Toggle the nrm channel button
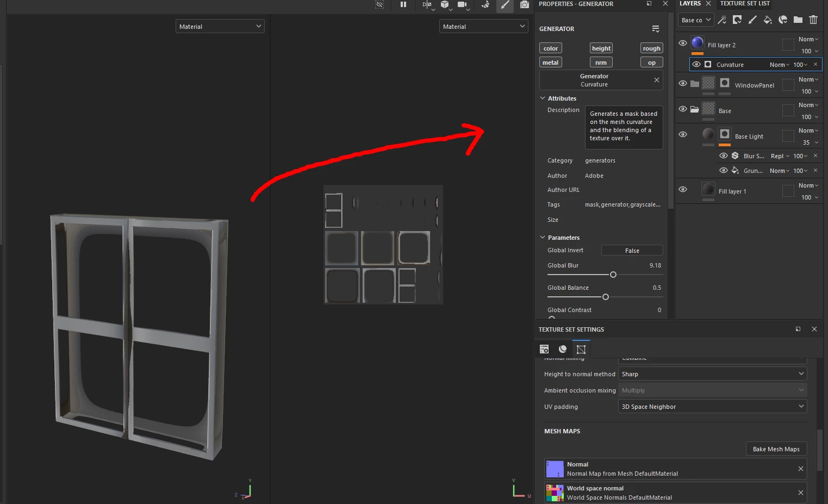The width and height of the screenshot is (828, 504). [601, 63]
